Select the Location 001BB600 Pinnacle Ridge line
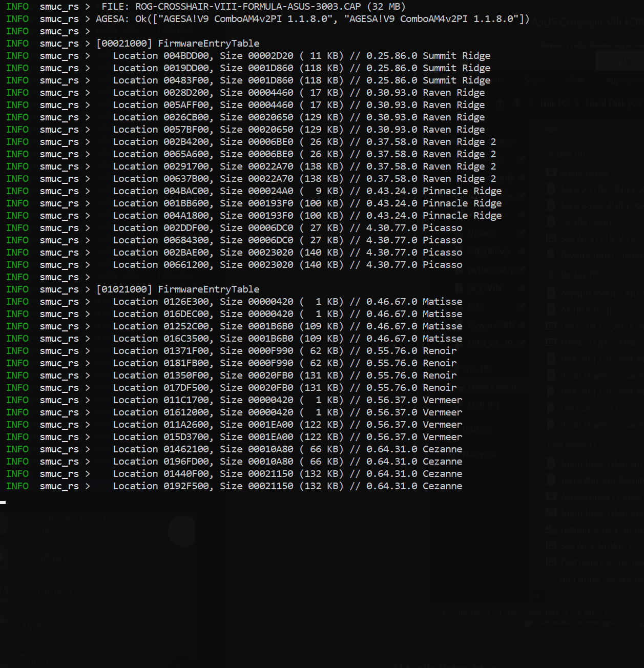Viewport: 644px width, 668px height. [x=254, y=203]
